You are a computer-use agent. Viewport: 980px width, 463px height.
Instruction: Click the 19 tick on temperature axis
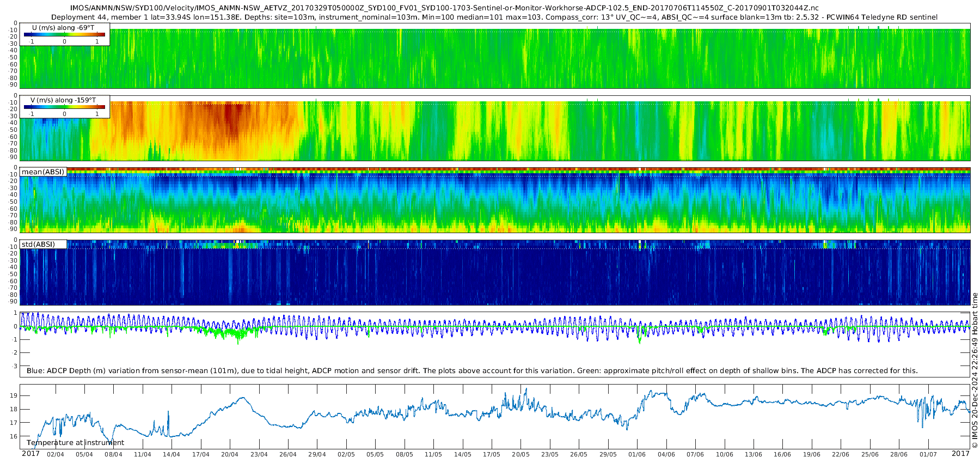coord(14,396)
